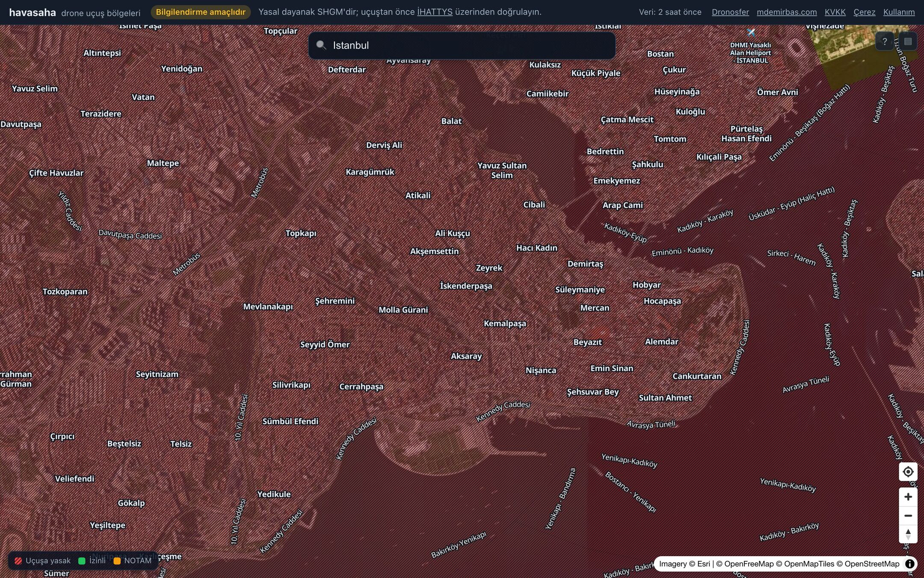This screenshot has height=578, width=924.
Task: Click the havasaha site title
Action: point(33,12)
